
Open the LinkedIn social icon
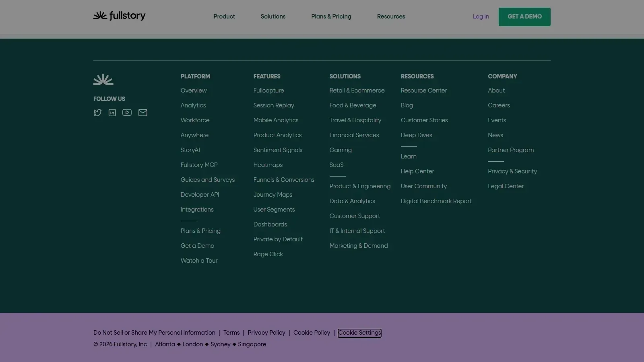112,113
